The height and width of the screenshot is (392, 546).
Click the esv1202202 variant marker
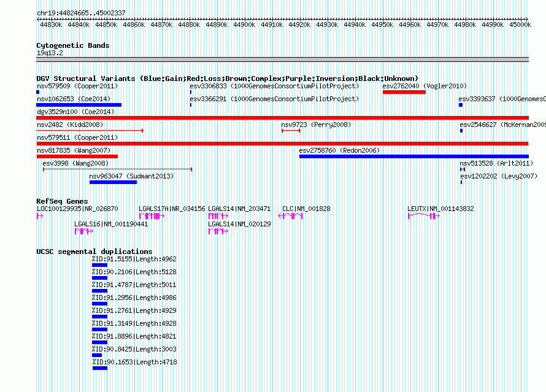(x=461, y=182)
